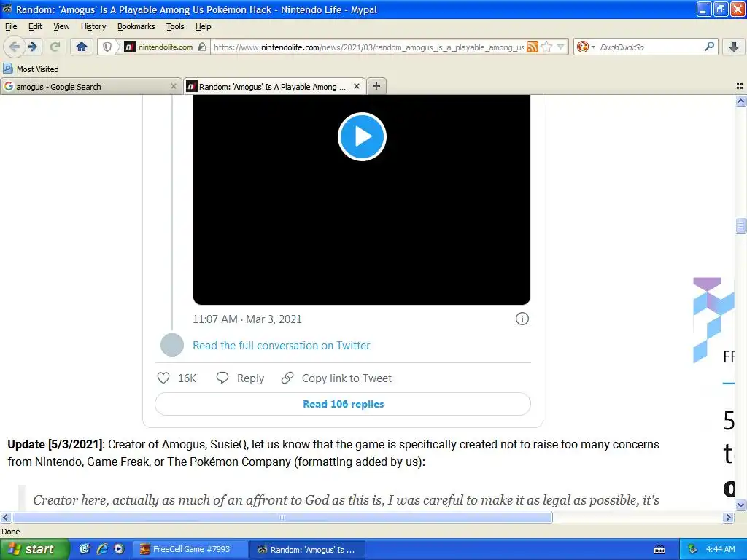The width and height of the screenshot is (747, 560).
Task: Open the tweet timestamp 11:07 AM · Mar 3, 2021
Action: coord(247,319)
